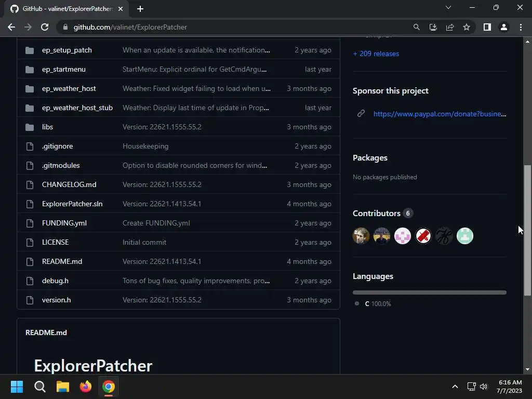The width and height of the screenshot is (532, 399).
Task: Open the second contributor avatar
Action: (x=382, y=236)
